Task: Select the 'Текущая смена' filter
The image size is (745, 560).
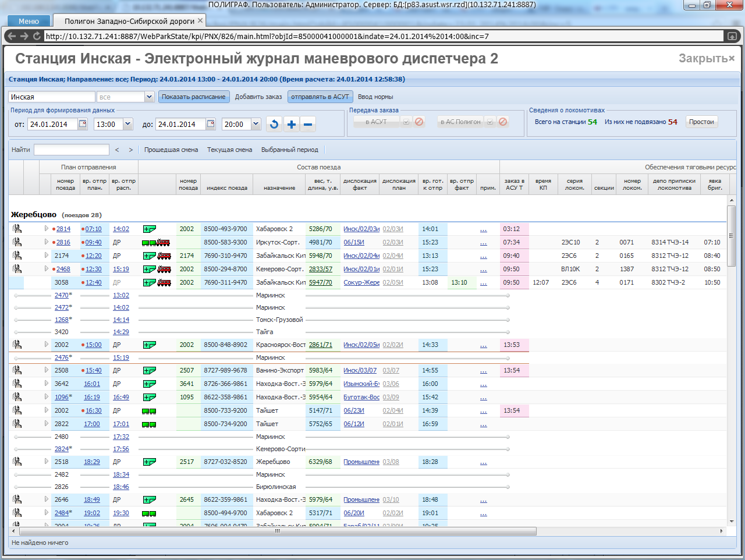Action: tap(229, 150)
